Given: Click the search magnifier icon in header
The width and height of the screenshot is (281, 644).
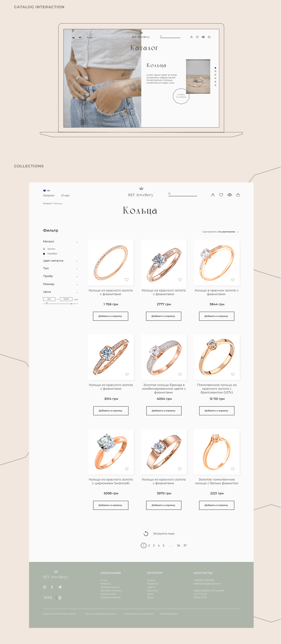Looking at the screenshot, I should point(170,193).
